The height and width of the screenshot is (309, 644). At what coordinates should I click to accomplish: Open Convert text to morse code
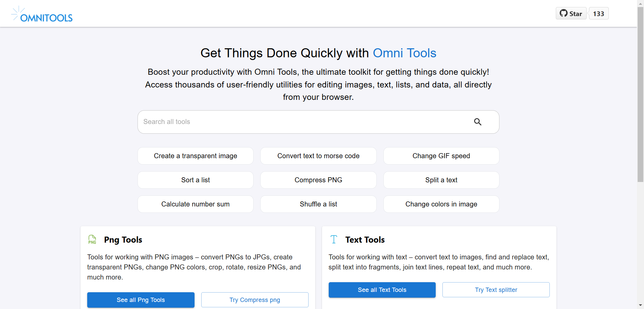coord(318,156)
